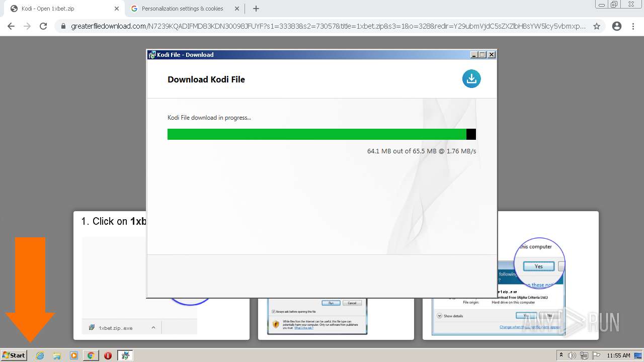Restore down the Chrome window
The height and width of the screenshot is (362, 644).
614,4
